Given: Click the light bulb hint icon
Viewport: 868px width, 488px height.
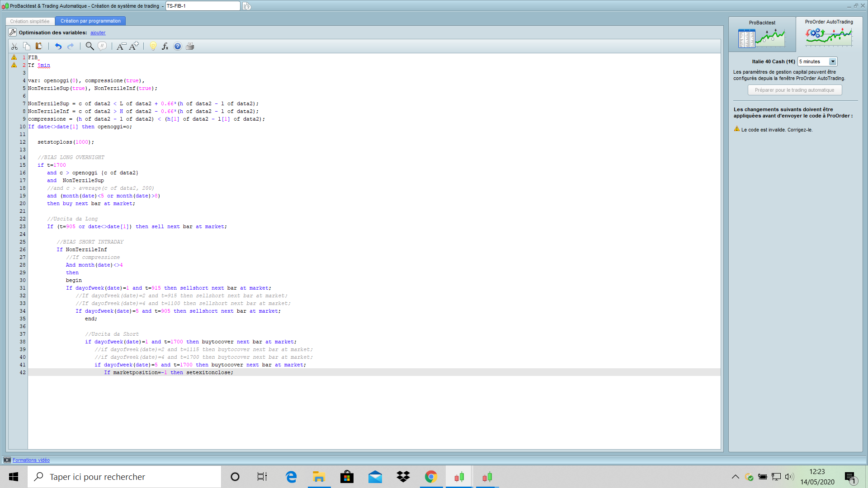Looking at the screenshot, I should pyautogui.click(x=153, y=46).
